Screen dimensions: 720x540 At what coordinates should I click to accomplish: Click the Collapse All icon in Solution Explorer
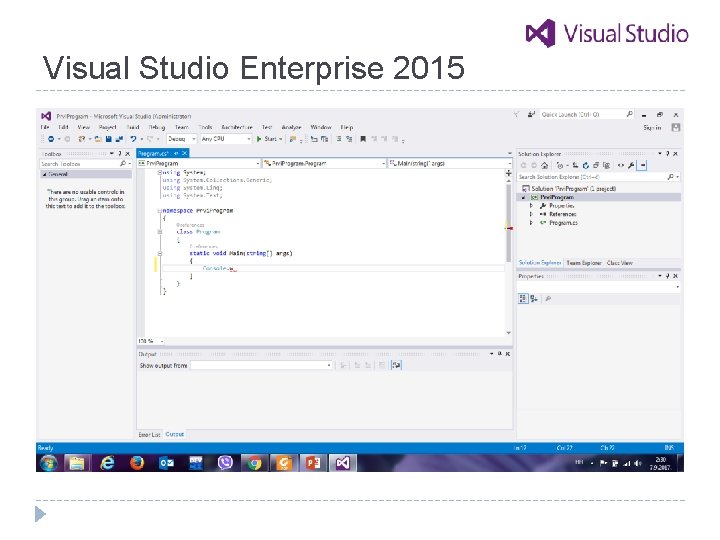pos(596,165)
